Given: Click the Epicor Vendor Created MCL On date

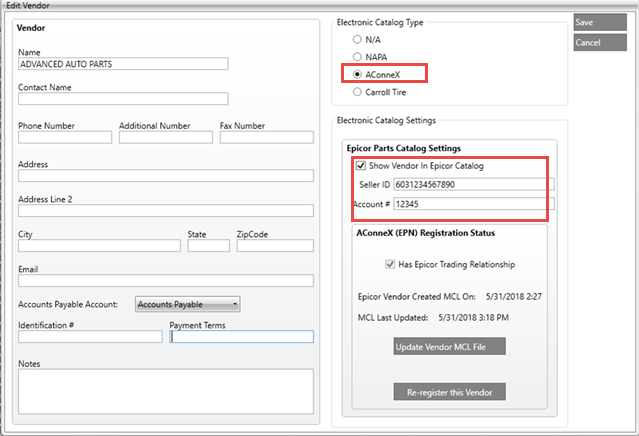Looking at the screenshot, I should point(513,297).
